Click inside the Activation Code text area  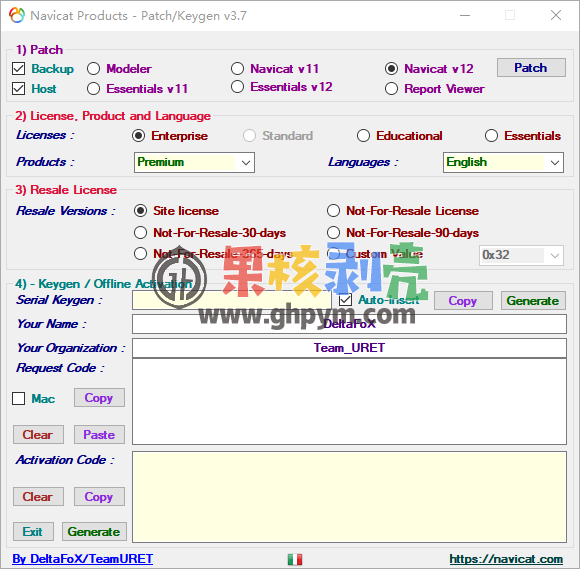coord(349,497)
